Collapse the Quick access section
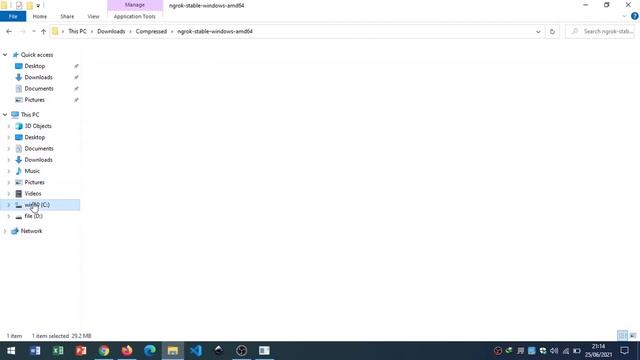This screenshot has height=360, width=640. point(5,55)
